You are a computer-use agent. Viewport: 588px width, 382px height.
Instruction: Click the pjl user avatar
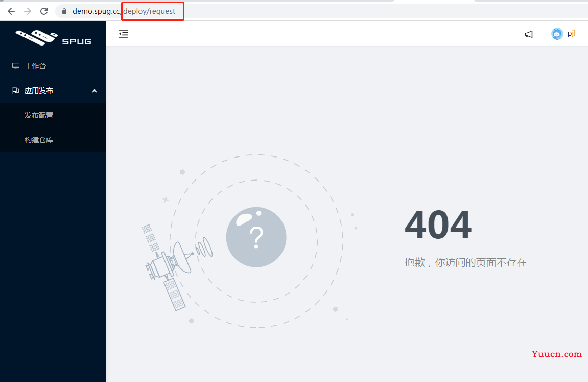coord(557,34)
